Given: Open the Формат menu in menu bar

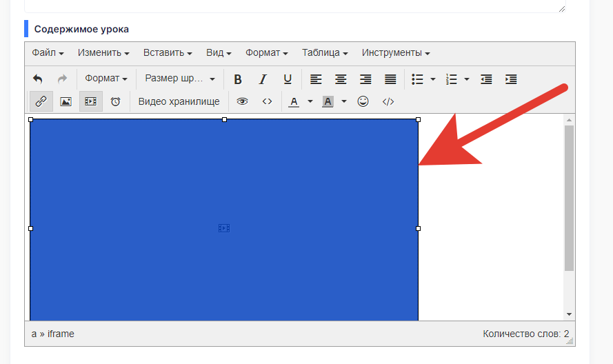Looking at the screenshot, I should tap(267, 53).
